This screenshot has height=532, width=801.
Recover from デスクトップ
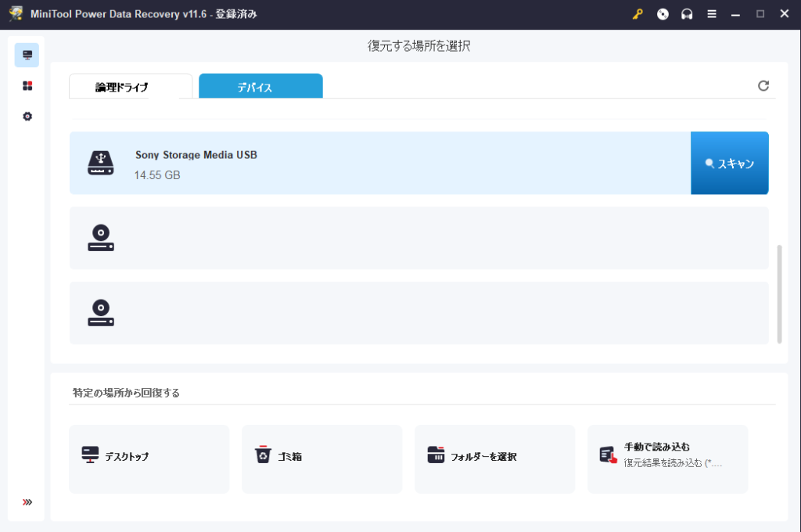pyautogui.click(x=149, y=459)
